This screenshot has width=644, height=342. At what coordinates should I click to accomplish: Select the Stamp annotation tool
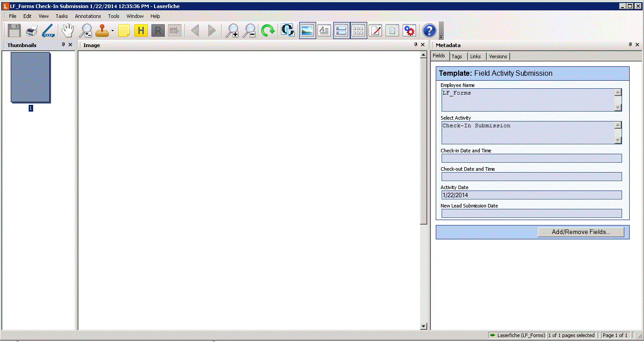pos(102,30)
